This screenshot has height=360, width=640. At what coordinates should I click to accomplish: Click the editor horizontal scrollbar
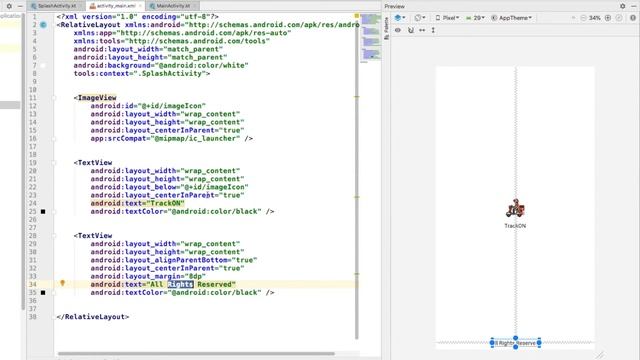[x=196, y=353]
